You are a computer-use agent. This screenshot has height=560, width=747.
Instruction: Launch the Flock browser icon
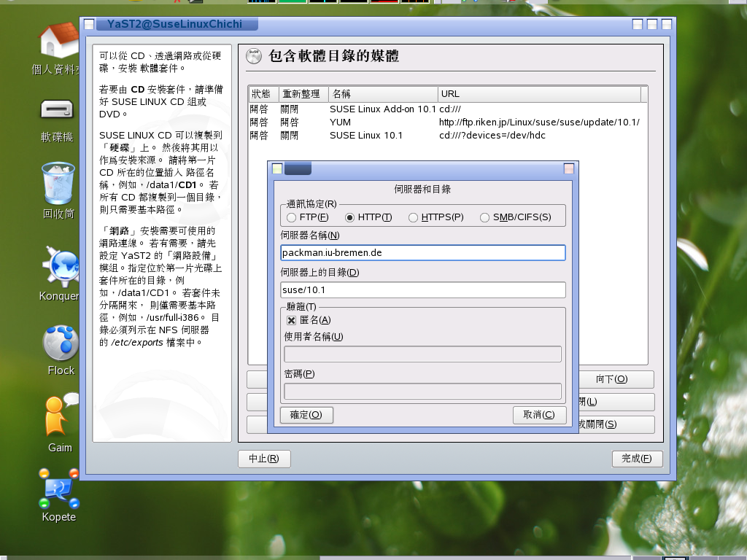(61, 343)
